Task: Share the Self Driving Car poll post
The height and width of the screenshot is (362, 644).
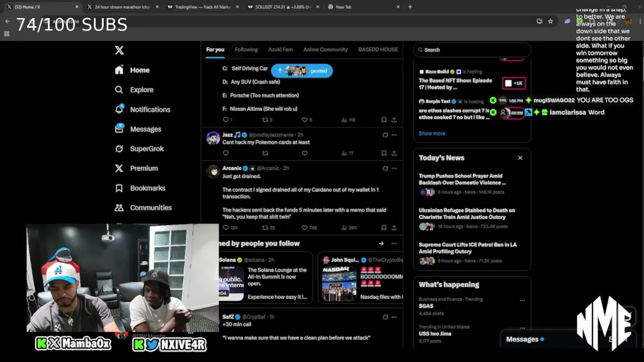Action: point(394,120)
